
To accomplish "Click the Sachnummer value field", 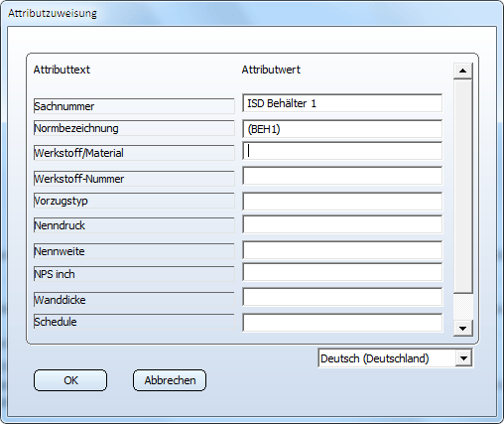I will pos(342,103).
